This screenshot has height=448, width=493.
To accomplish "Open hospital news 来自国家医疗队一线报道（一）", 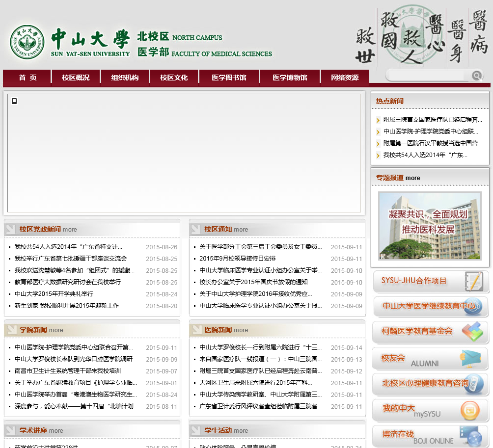I will (x=261, y=359).
